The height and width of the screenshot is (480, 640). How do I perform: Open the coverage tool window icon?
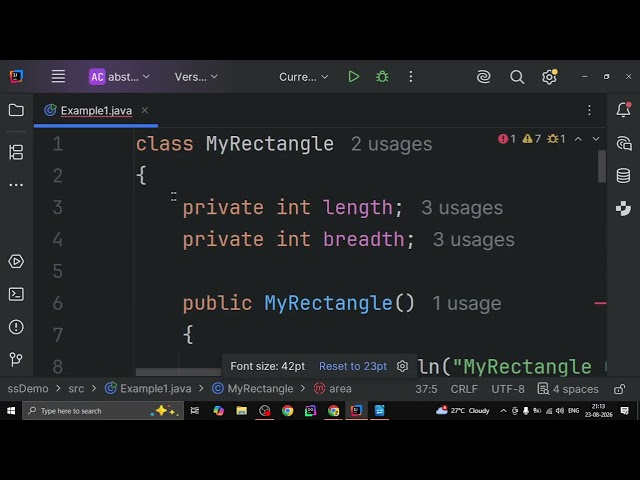click(x=623, y=208)
